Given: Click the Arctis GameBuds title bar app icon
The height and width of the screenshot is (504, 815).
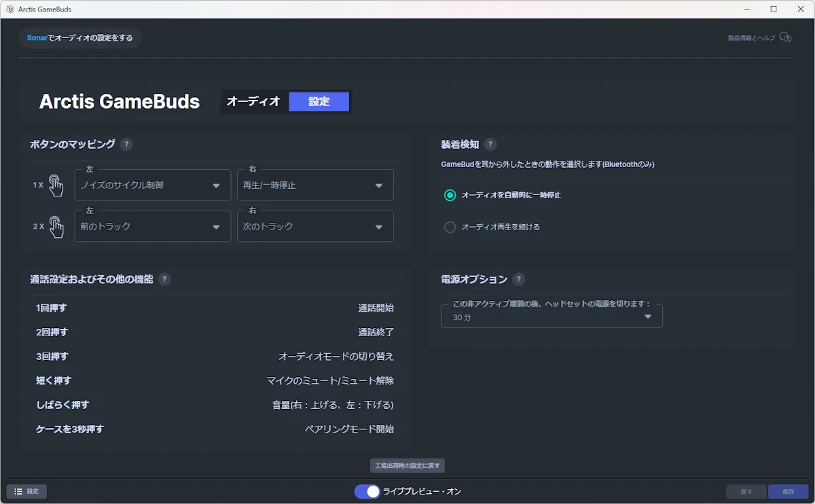Looking at the screenshot, I should click(x=10, y=10).
